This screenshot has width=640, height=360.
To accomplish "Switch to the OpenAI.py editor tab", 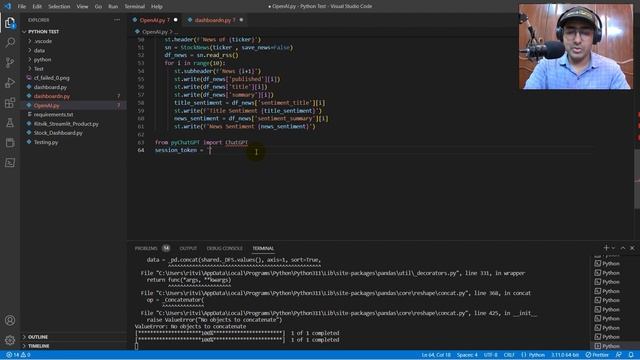I will point(155,20).
